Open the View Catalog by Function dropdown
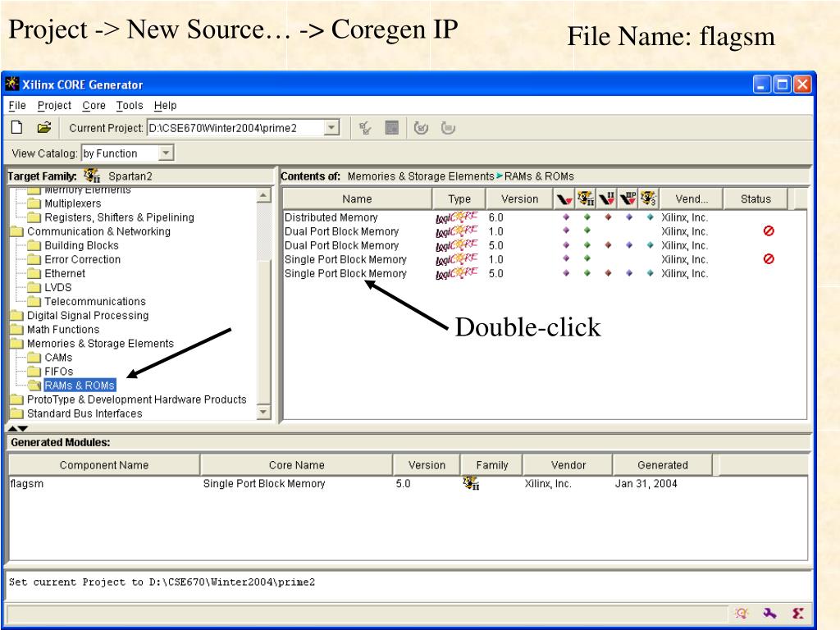Screen dimensions: 840x630 (166, 153)
